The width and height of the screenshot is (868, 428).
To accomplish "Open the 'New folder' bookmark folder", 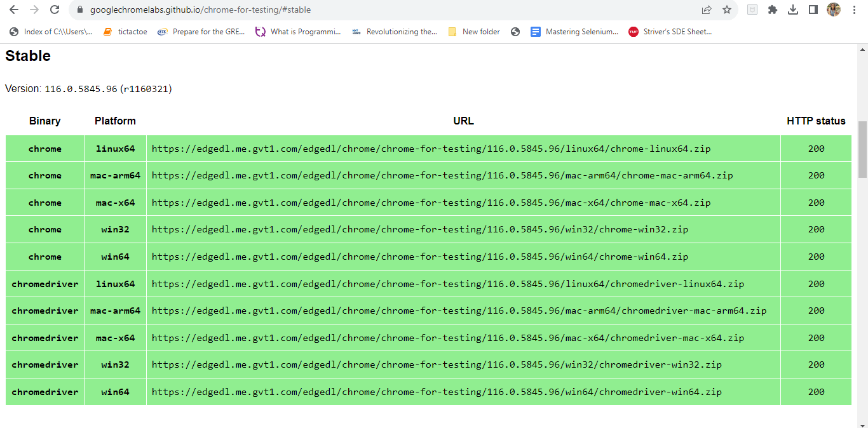I will 474,32.
